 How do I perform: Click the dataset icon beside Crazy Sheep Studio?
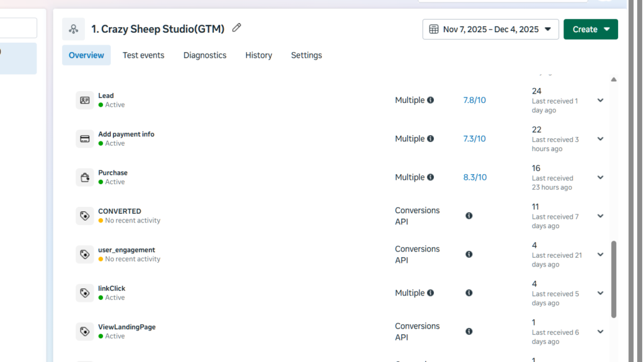point(74,29)
